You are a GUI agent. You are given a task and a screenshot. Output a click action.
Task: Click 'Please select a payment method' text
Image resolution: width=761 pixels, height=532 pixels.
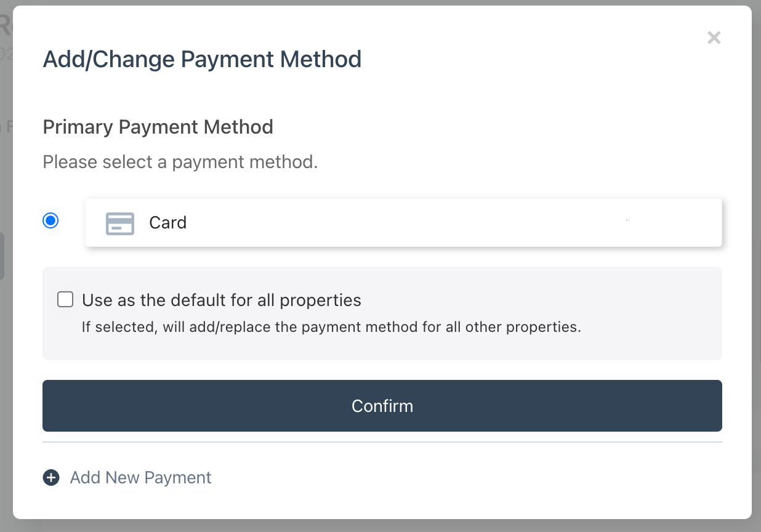click(180, 163)
